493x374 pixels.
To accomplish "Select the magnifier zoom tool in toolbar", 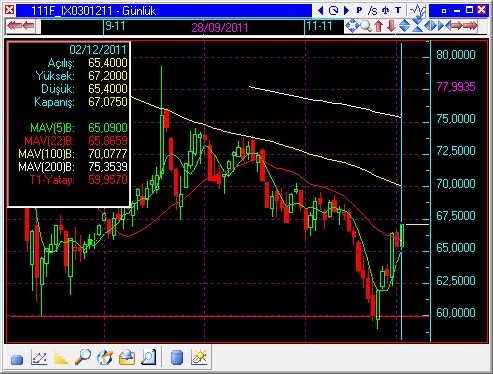I will [x=366, y=26].
